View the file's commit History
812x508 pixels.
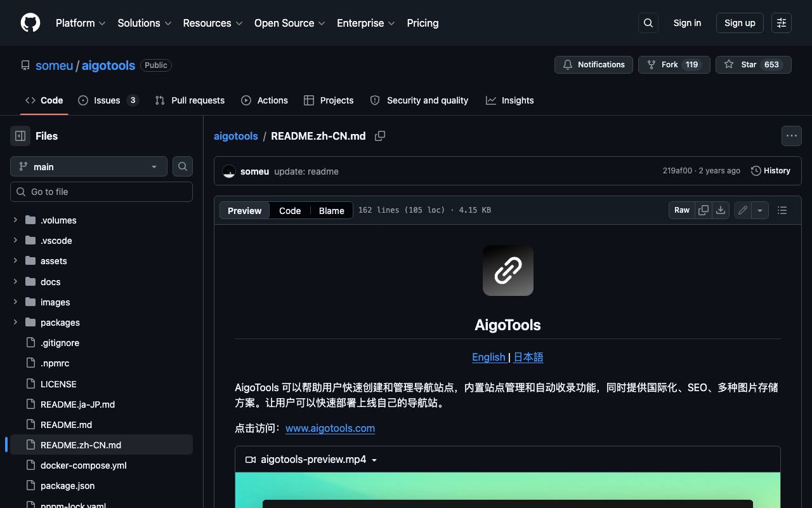click(771, 171)
